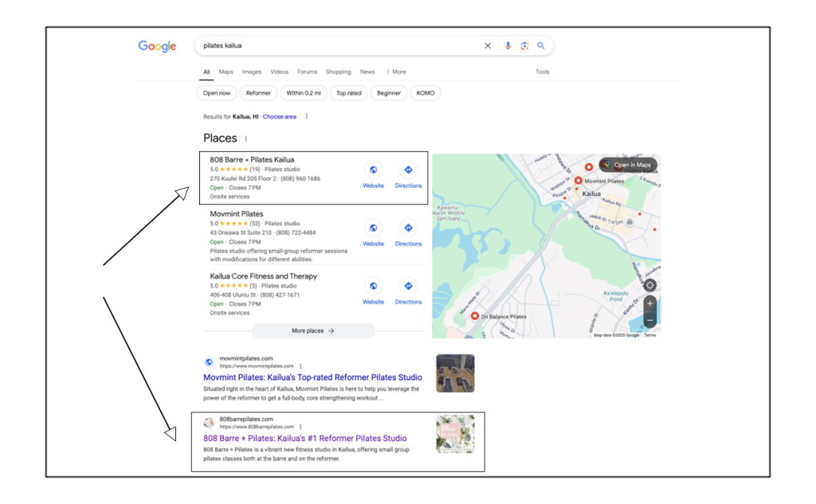Toggle the Beginner filter chip
Image resolution: width=816 pixels, height=504 pixels.
click(389, 93)
